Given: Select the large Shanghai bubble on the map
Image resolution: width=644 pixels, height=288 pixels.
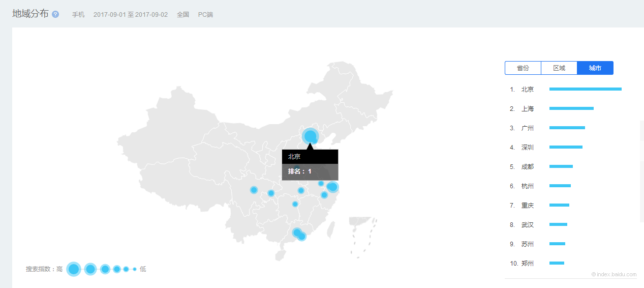Looking at the screenshot, I should 333,187.
